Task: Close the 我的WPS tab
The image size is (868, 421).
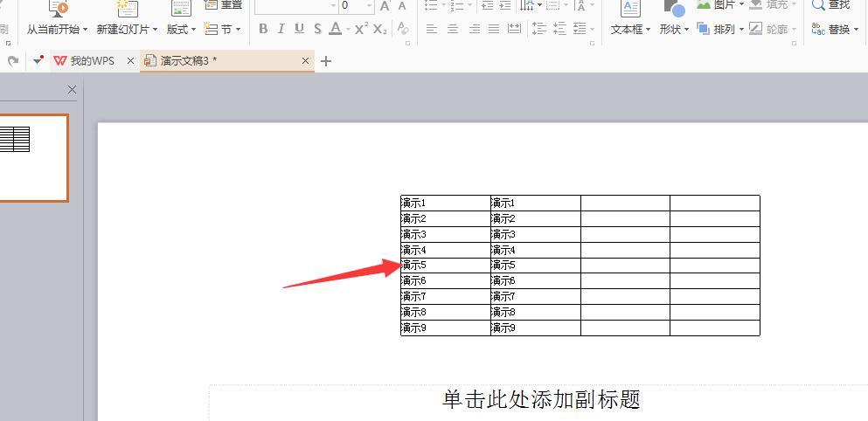Action: click(x=130, y=61)
